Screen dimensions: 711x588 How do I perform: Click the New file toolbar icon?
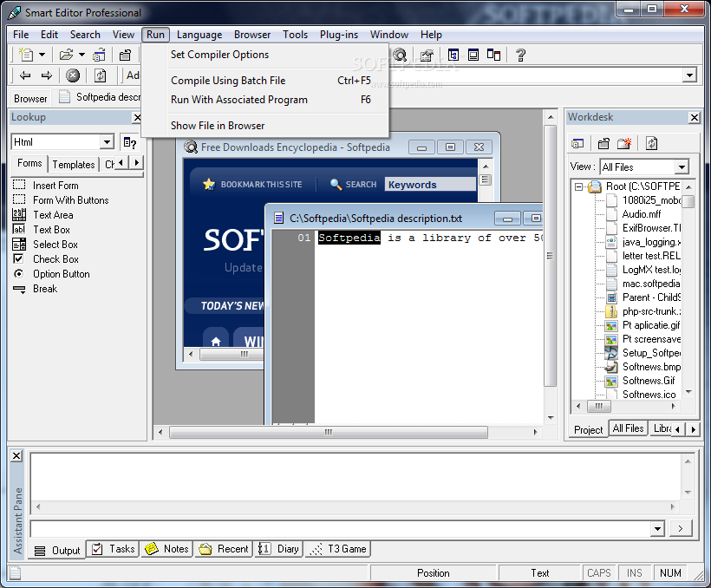coord(26,55)
